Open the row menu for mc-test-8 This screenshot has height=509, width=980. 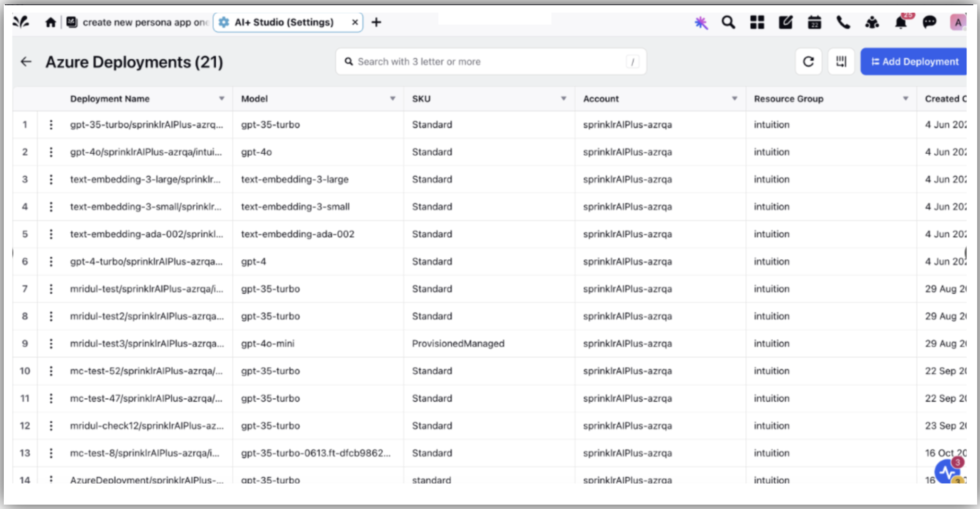[x=51, y=453]
